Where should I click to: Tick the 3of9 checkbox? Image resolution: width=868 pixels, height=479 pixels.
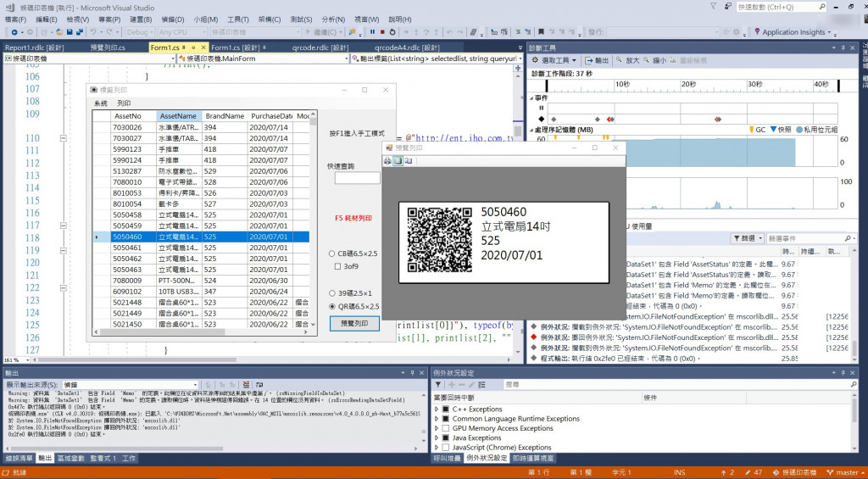click(x=337, y=266)
